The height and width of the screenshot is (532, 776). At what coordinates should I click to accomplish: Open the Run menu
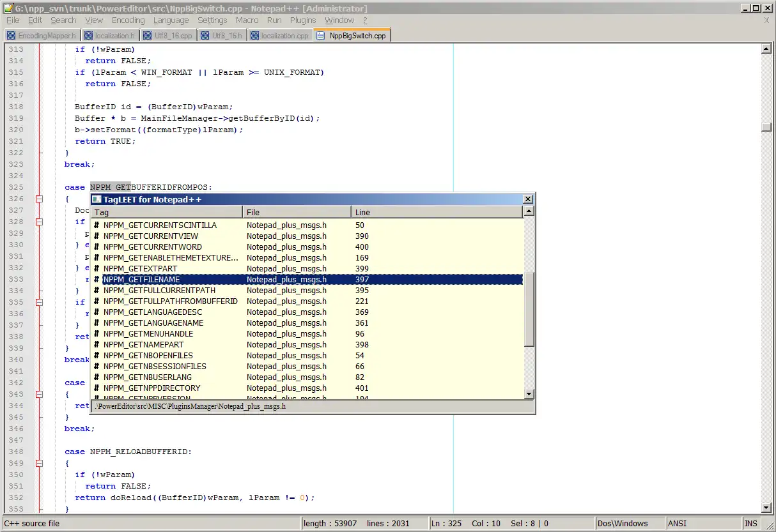point(274,20)
